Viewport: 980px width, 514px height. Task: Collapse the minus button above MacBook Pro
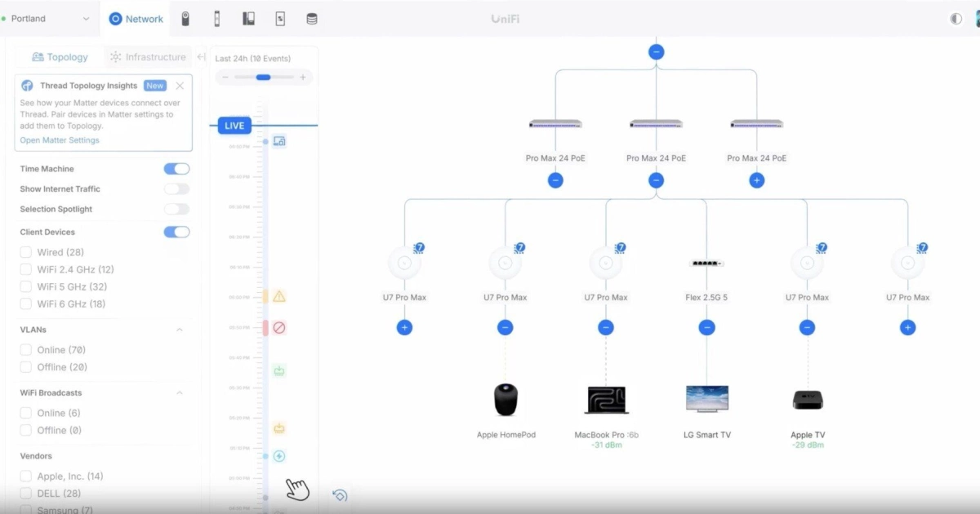pyautogui.click(x=606, y=327)
